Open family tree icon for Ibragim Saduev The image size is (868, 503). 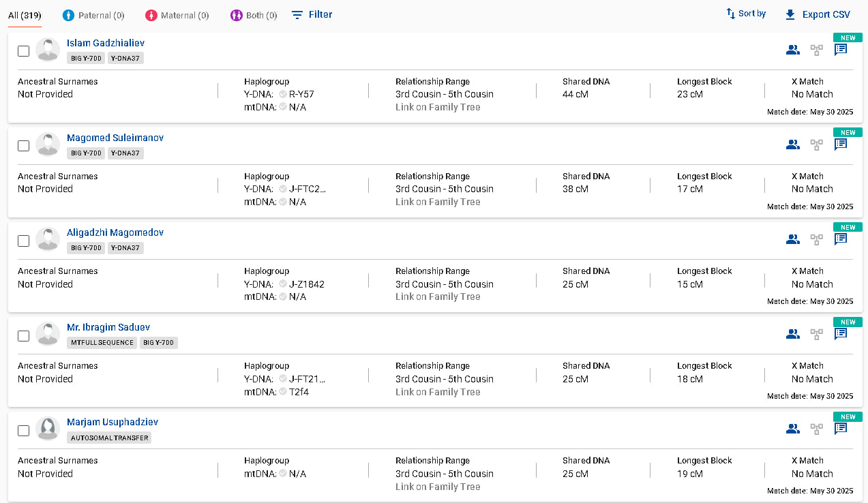click(x=816, y=333)
